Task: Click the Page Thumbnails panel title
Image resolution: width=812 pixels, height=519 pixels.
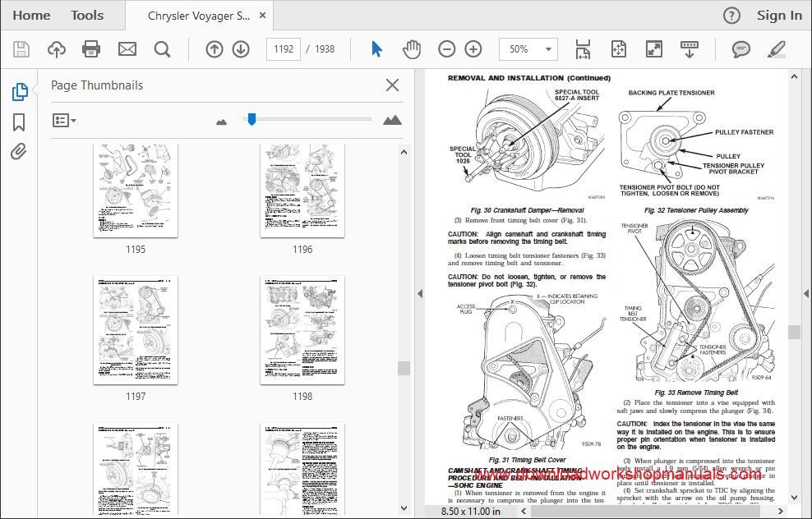Action: click(x=97, y=85)
